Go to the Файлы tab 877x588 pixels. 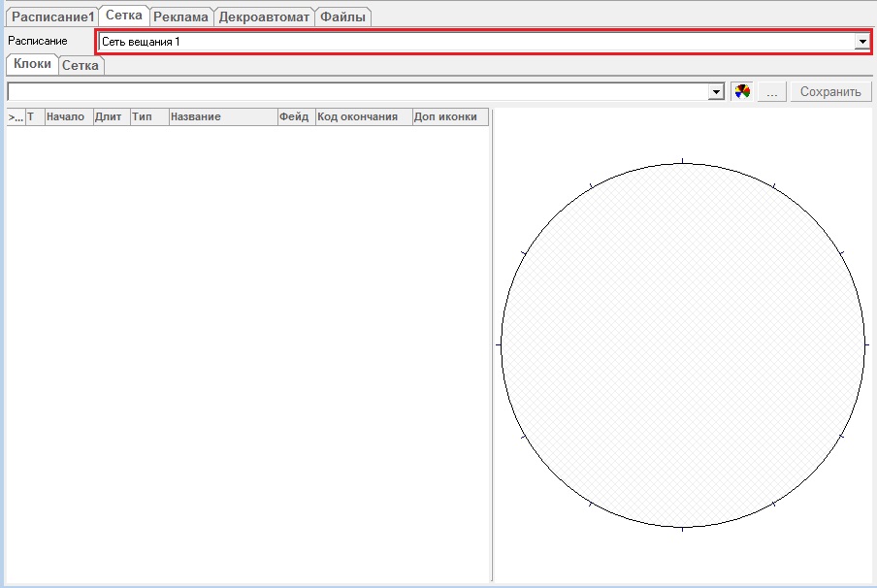click(342, 16)
